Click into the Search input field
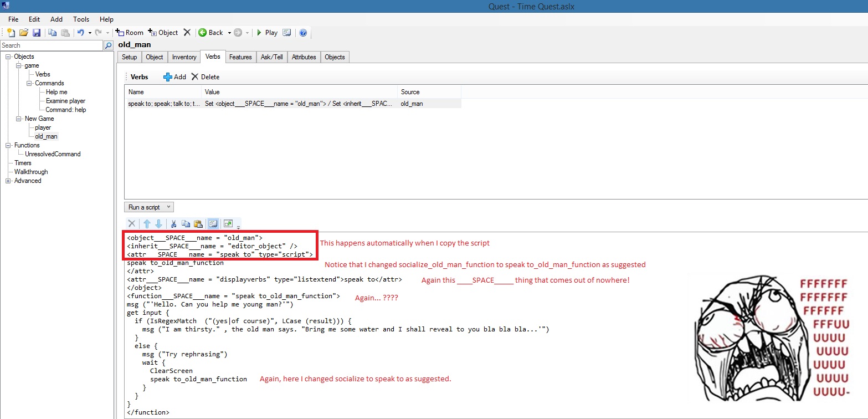The image size is (868, 419). pyautogui.click(x=51, y=45)
